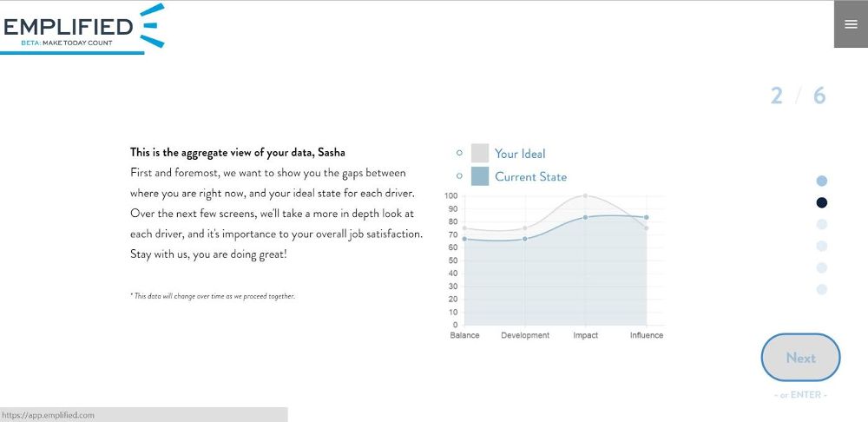Image resolution: width=868 pixels, height=422 pixels.
Task: Click the Current State blue swatch
Action: 480,176
